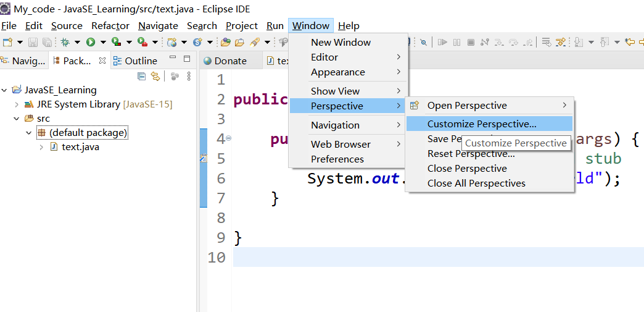
Task: Click the Skip All Breakpoints icon
Action: 423,42
